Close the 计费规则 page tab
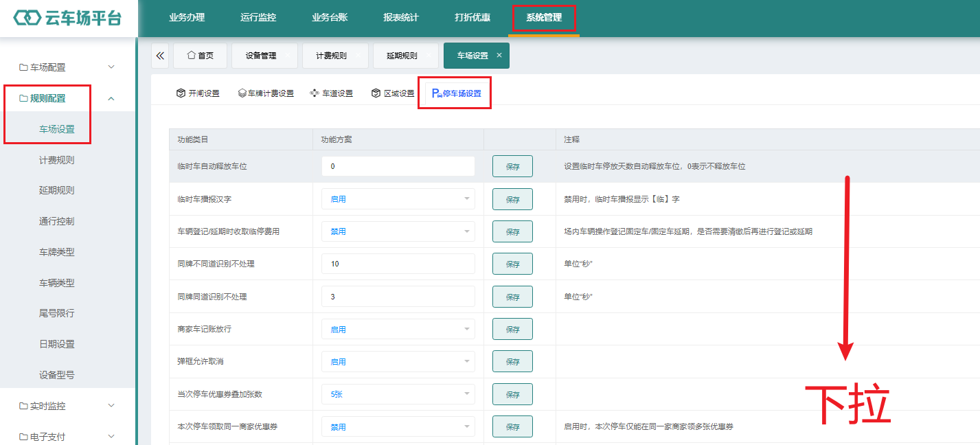Viewport: 980px width, 445px height. [x=358, y=56]
